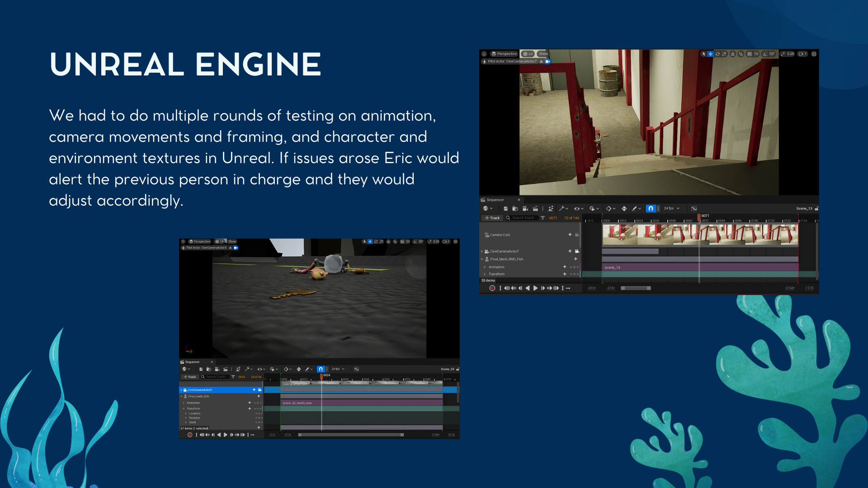This screenshot has width=868, height=488.
Task: Select the rotate tool in the staircase viewport
Action: [717, 54]
